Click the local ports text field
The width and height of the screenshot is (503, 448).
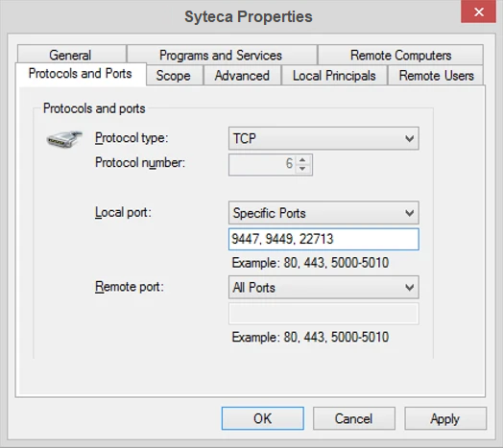[323, 239]
